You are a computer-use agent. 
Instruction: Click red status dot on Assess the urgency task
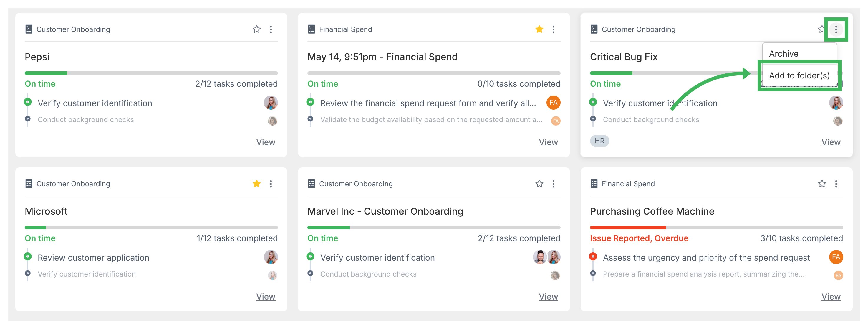pyautogui.click(x=593, y=256)
